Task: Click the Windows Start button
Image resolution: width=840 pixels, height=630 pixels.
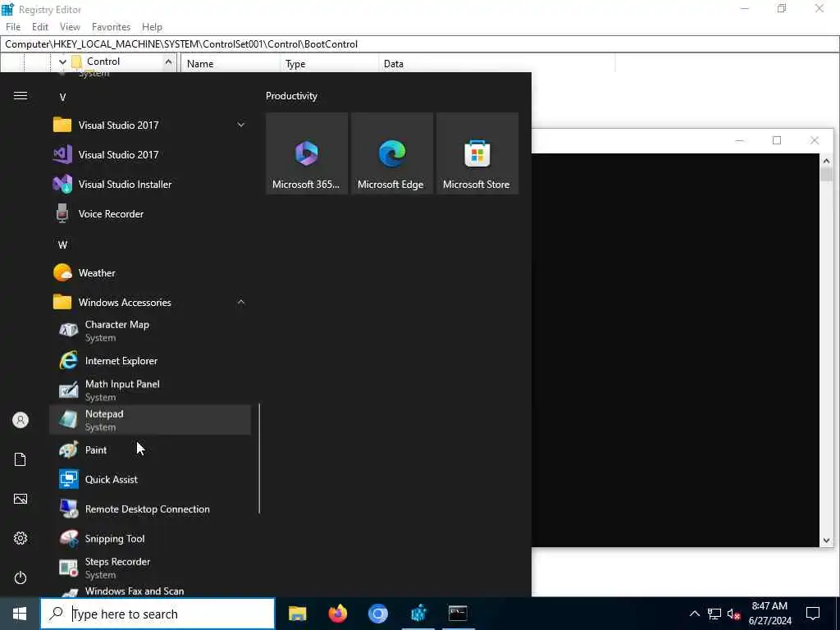Action: (20, 614)
